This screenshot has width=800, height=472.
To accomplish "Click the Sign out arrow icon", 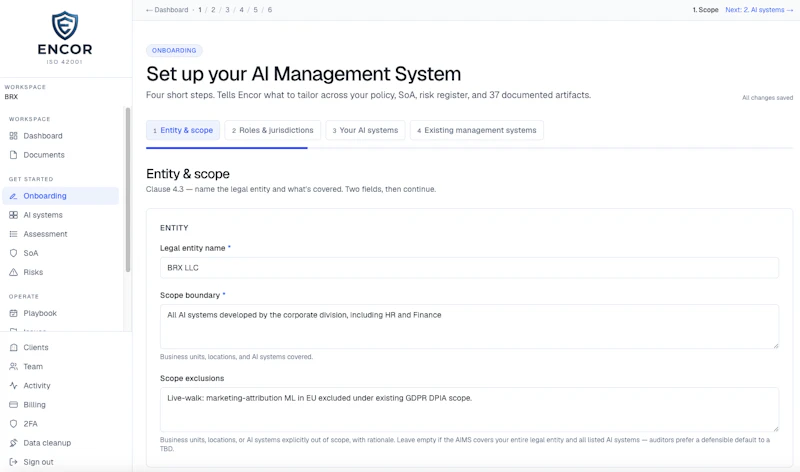I will [13, 462].
